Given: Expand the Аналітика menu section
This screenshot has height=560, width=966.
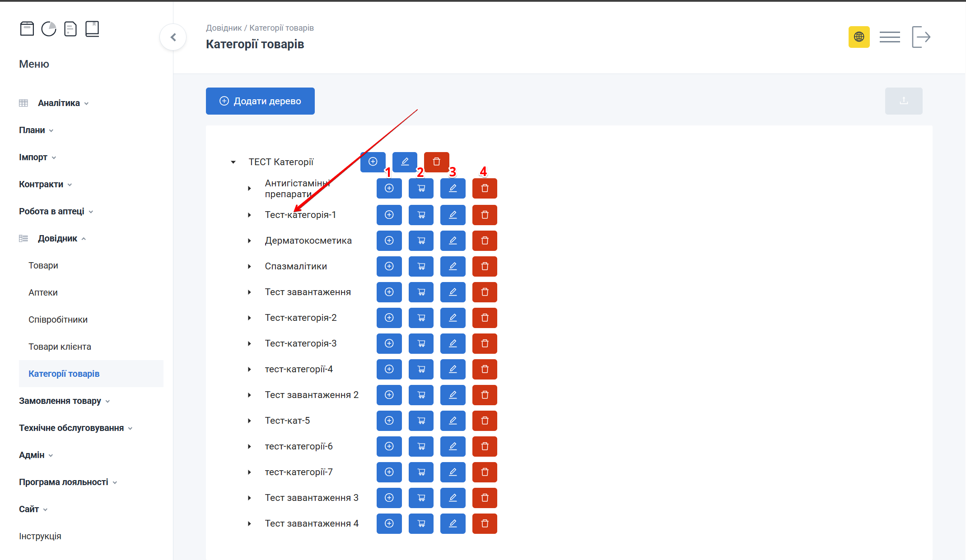Looking at the screenshot, I should [59, 103].
